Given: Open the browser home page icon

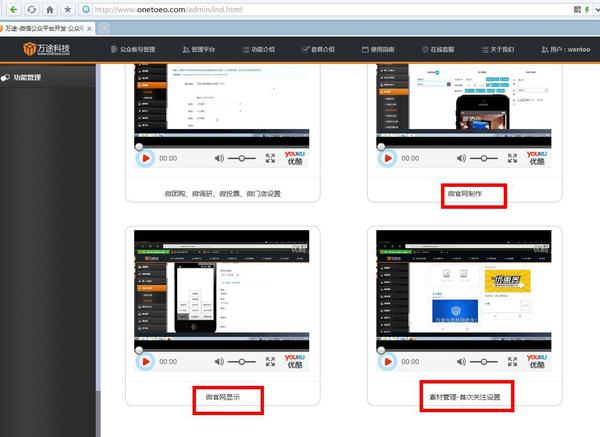Looking at the screenshot, I should click(x=50, y=10).
